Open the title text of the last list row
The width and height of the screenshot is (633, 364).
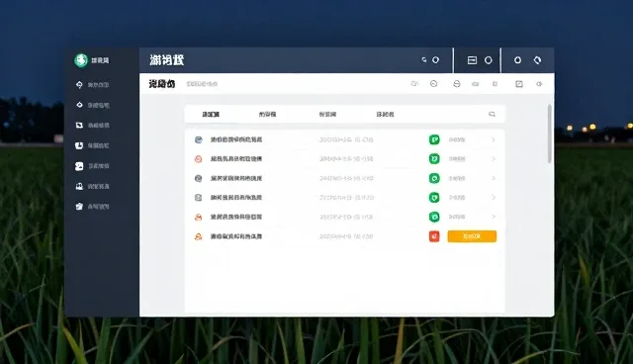236,236
